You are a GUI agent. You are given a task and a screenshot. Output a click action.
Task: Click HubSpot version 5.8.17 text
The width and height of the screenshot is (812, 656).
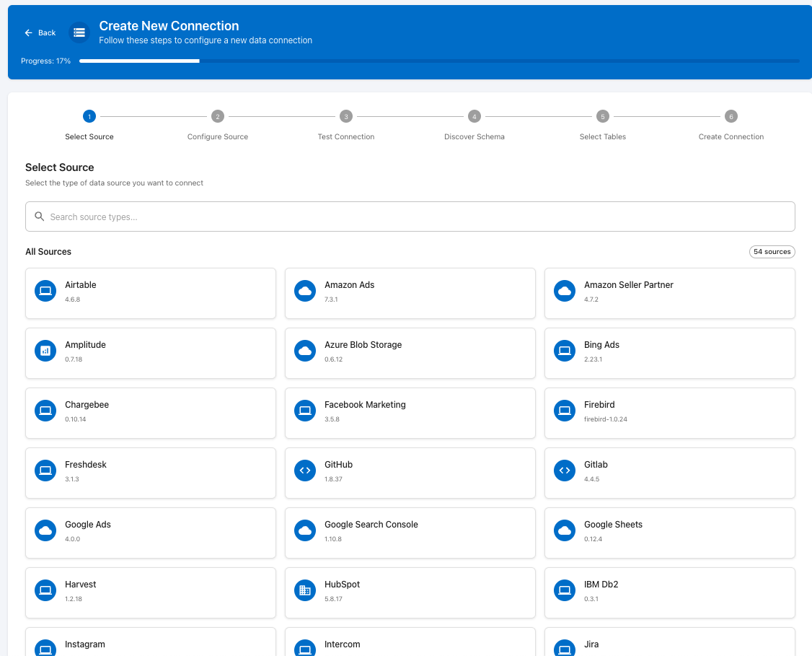tap(333, 599)
